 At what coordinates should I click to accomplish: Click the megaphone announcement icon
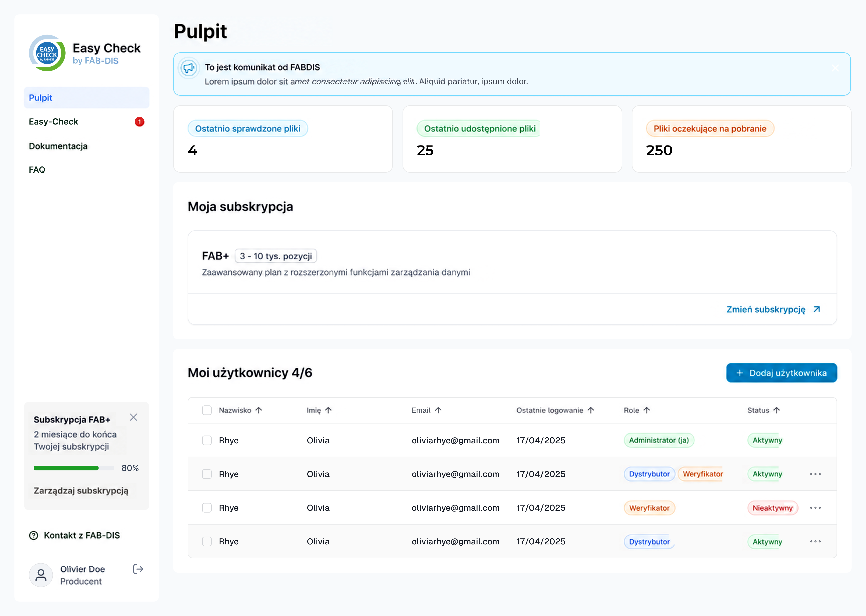tap(189, 68)
